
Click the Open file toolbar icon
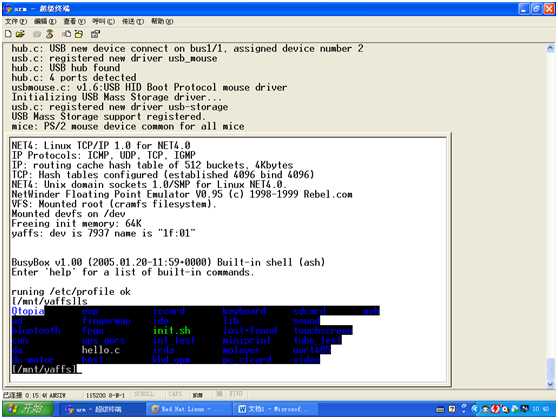[20, 34]
